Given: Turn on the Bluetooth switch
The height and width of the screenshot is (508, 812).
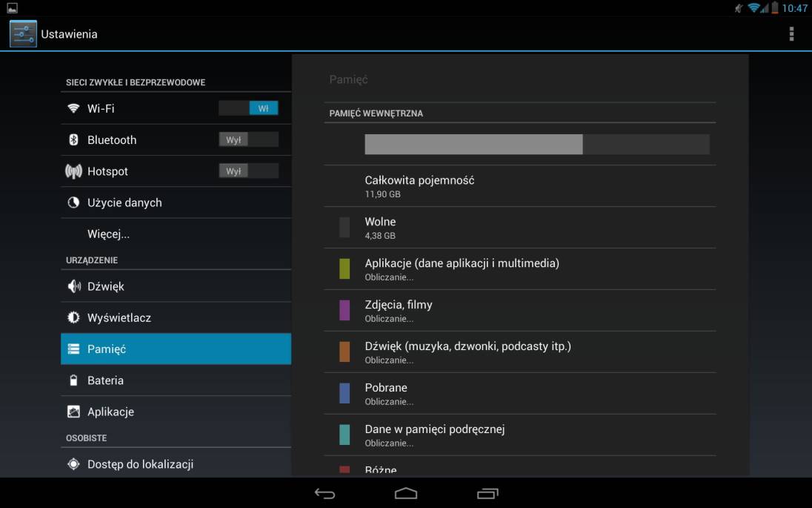Looking at the screenshot, I should pos(249,139).
